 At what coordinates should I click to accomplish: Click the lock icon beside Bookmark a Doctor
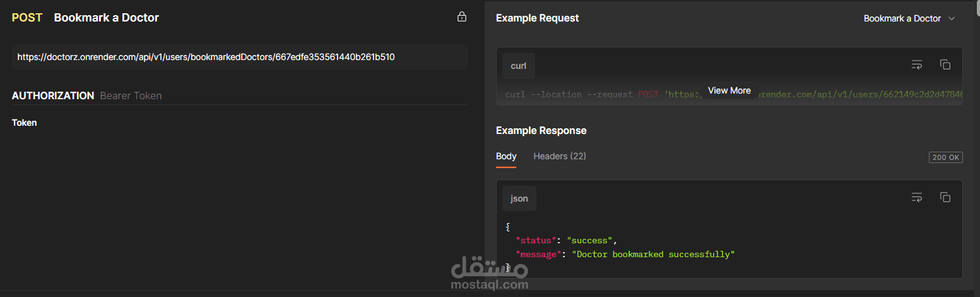pos(462,17)
